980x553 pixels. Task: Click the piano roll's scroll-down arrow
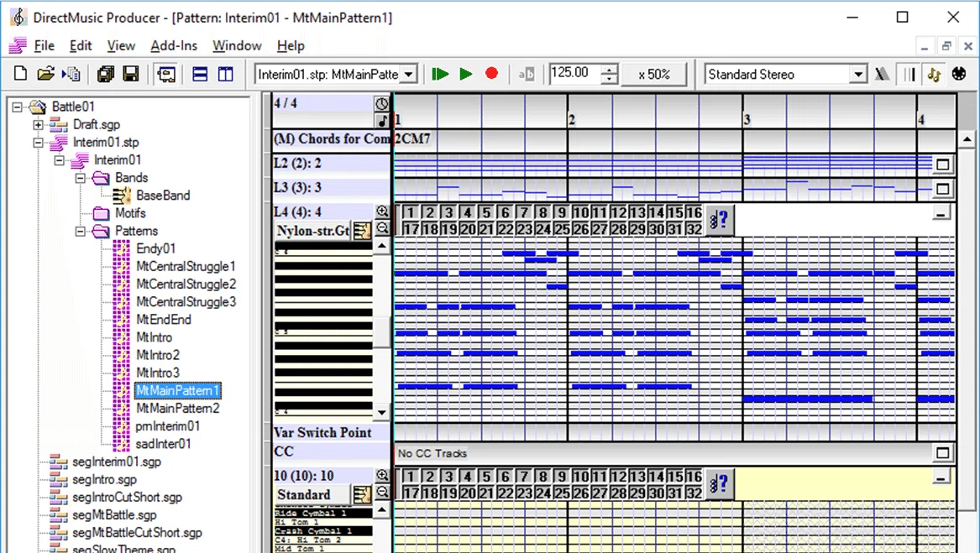pos(382,412)
